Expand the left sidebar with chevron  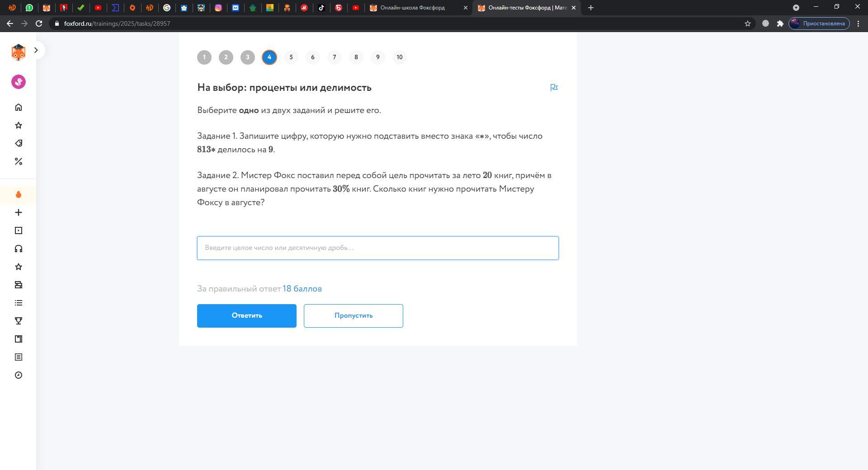(36, 50)
